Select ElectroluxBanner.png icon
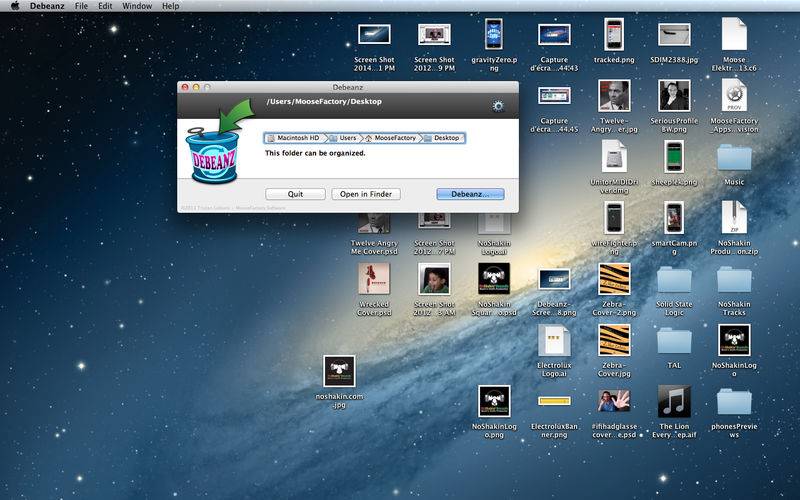Screen dimensions: 800x500 click(554, 401)
